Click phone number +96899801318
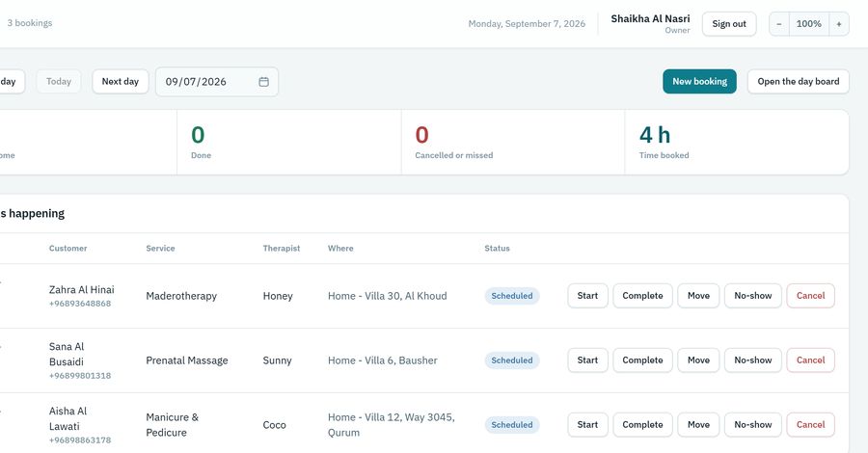The width and height of the screenshot is (868, 453). [x=80, y=376]
